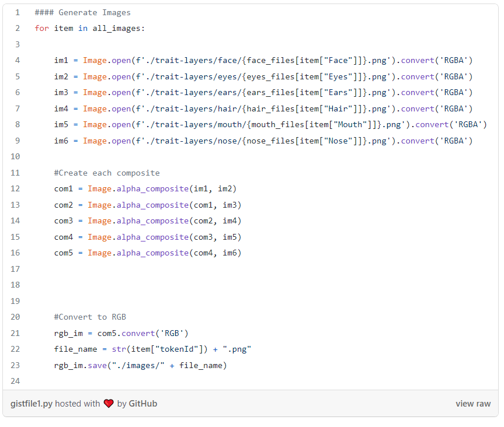Click the 'rgb_im' variable on line 21
This screenshot has width=504, height=427.
click(x=68, y=333)
